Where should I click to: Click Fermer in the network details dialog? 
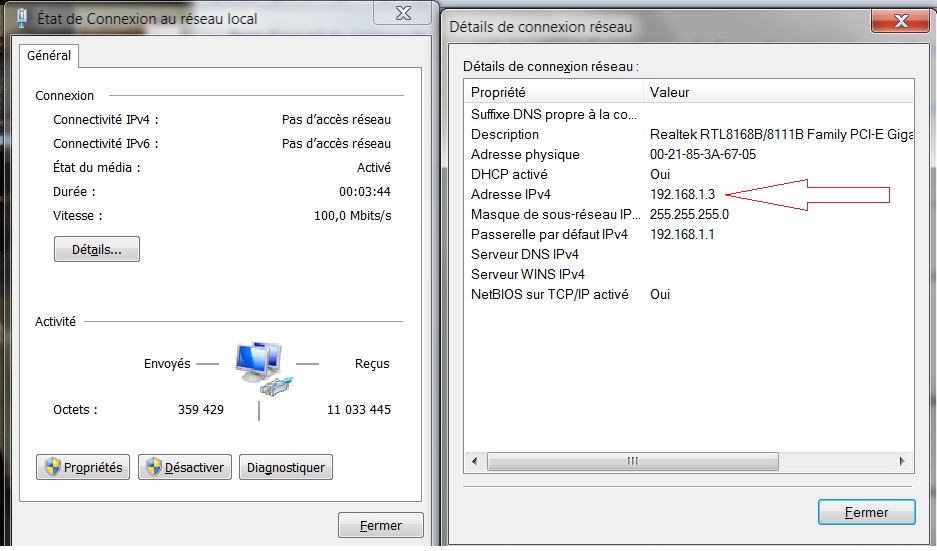coord(866,512)
